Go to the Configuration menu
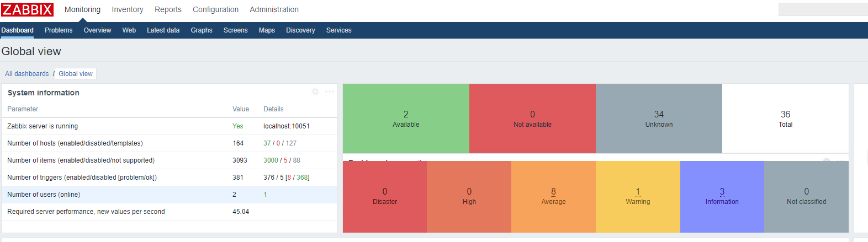Screen dimensions: 868x242 (x=215, y=9)
